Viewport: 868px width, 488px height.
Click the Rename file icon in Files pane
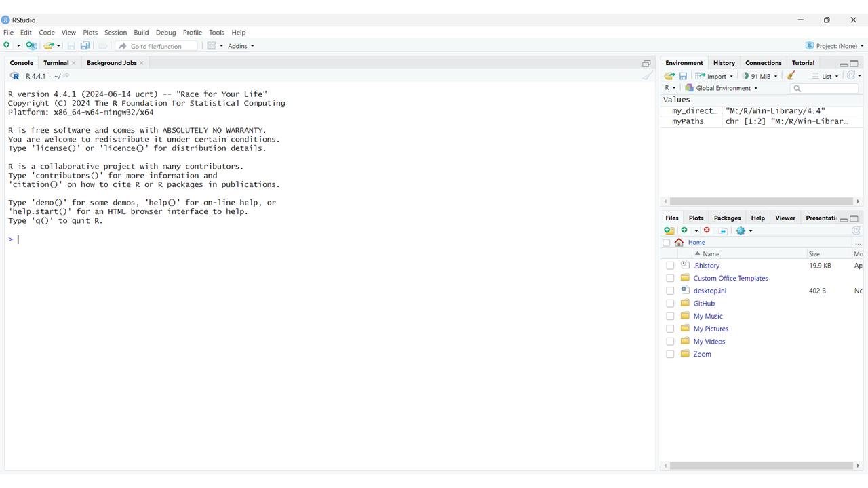click(x=724, y=230)
